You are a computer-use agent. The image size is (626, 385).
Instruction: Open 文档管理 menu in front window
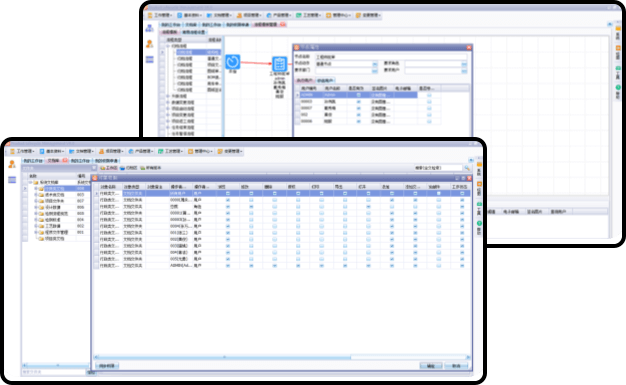point(81,151)
